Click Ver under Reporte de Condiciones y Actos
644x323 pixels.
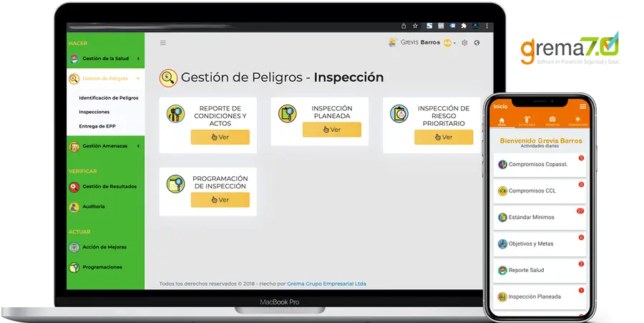click(x=220, y=138)
